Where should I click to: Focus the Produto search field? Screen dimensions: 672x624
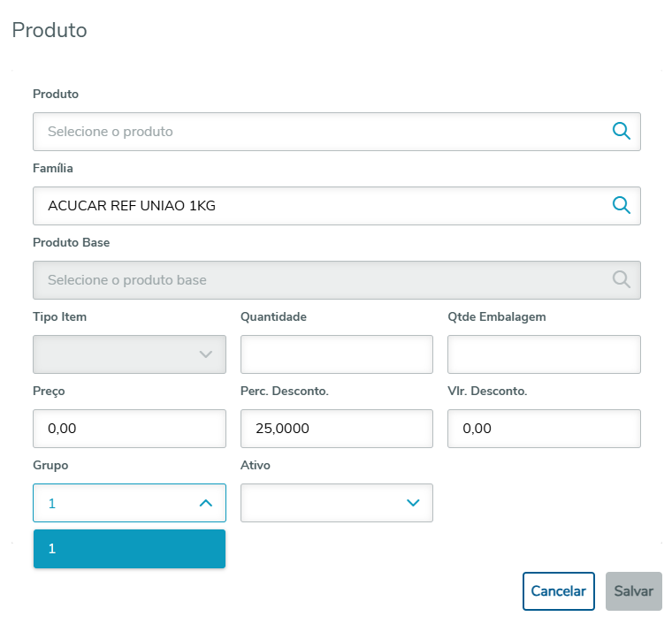(x=318, y=131)
